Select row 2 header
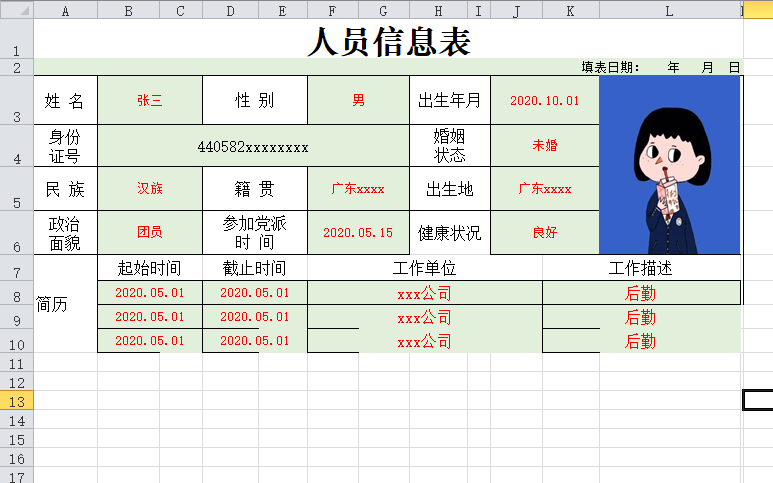This screenshot has height=483, width=773. click(17, 67)
